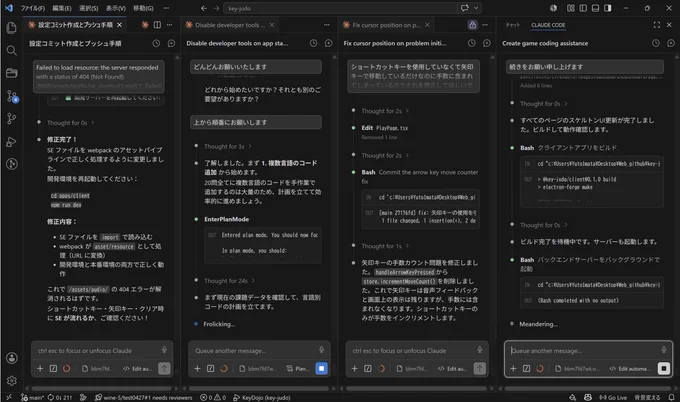Toggle primary side bar layout icon
The image size is (680, 402).
coord(583,8)
